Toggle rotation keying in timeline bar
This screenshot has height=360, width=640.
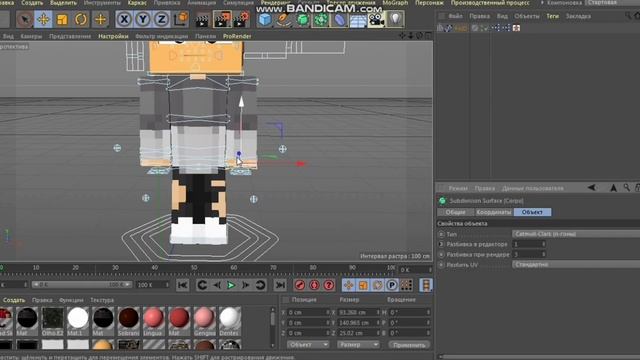point(377,285)
